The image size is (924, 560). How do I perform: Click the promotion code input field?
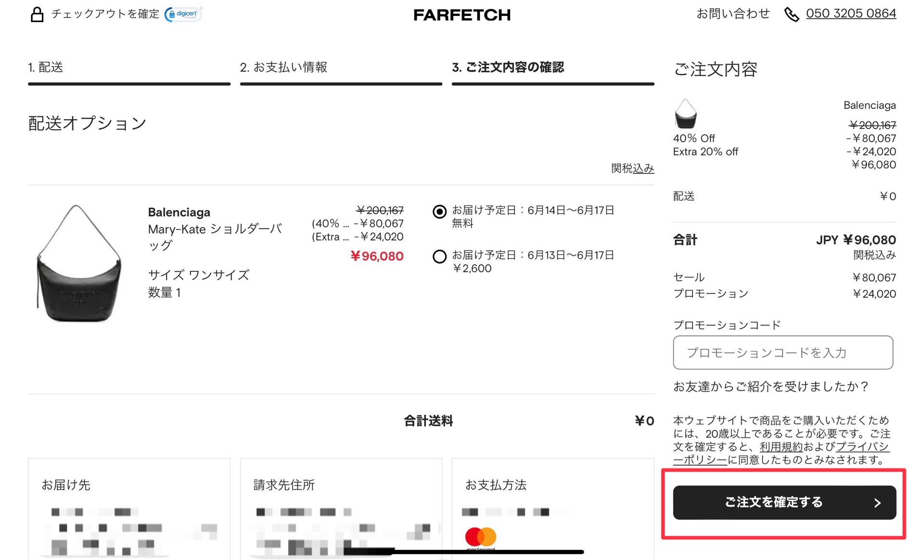(783, 353)
